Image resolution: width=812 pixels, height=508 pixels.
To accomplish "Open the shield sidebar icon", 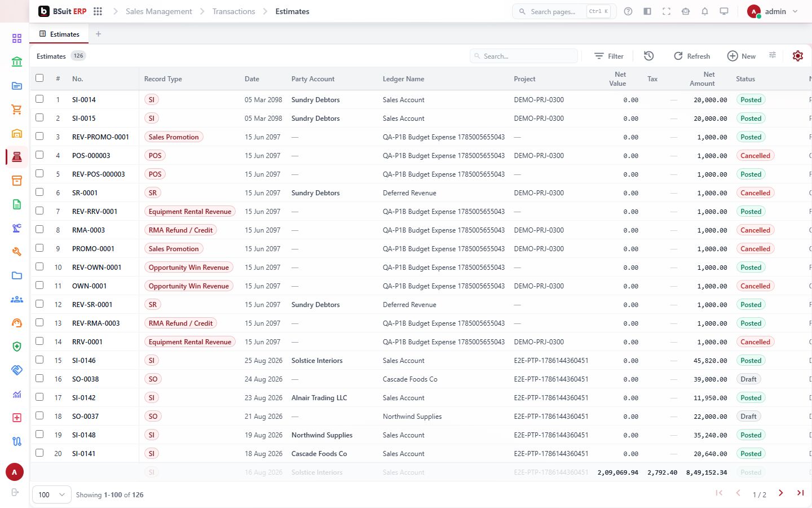I will 17,347.
